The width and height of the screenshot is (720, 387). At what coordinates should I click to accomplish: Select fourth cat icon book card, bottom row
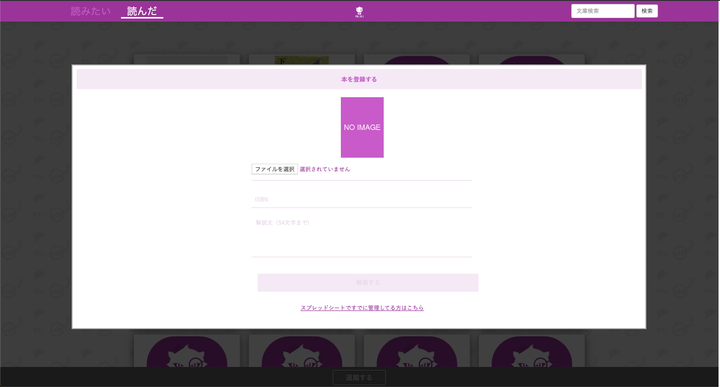click(x=532, y=351)
